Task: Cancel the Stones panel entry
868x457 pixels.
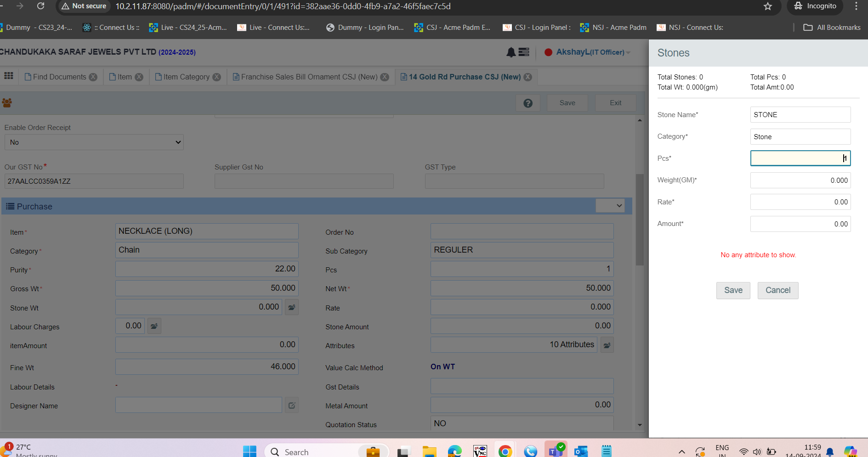Action: 778,290
